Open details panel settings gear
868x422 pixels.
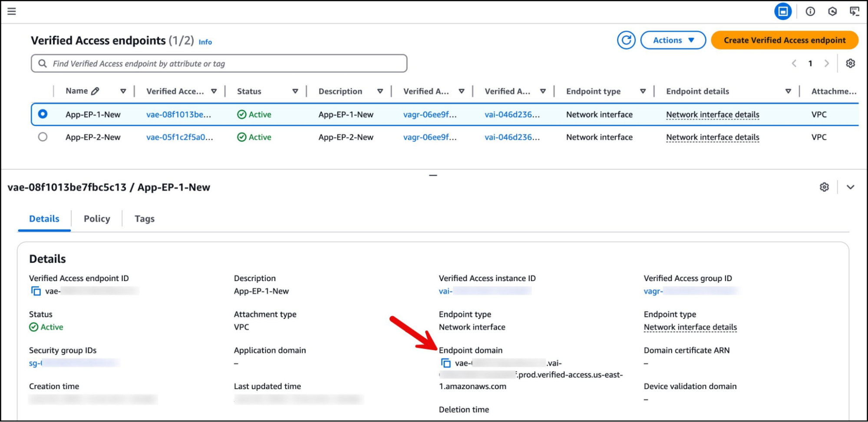(824, 187)
